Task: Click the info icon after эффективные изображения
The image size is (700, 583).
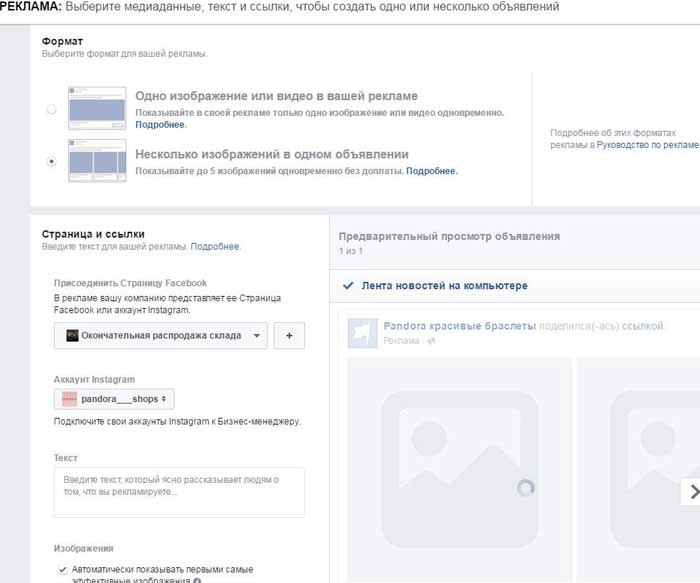Action: 197,580
